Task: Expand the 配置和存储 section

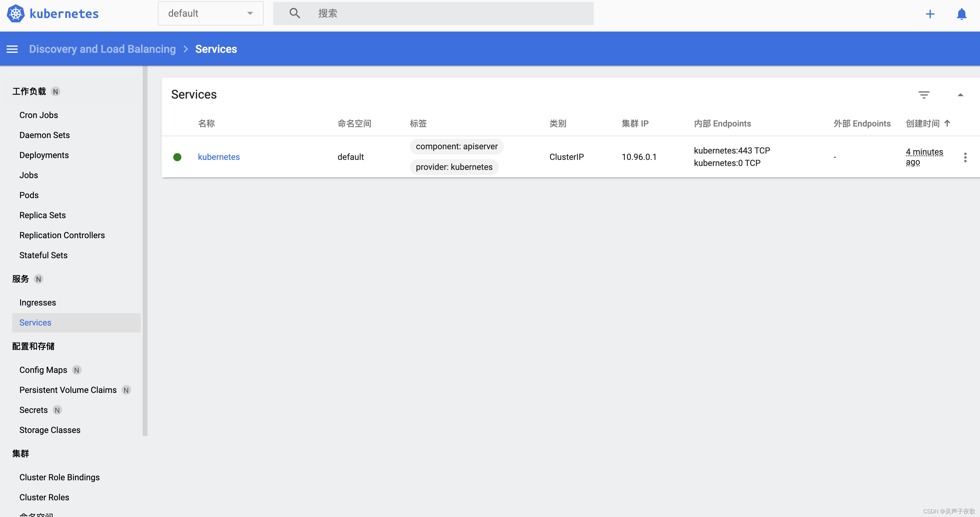Action: point(33,346)
